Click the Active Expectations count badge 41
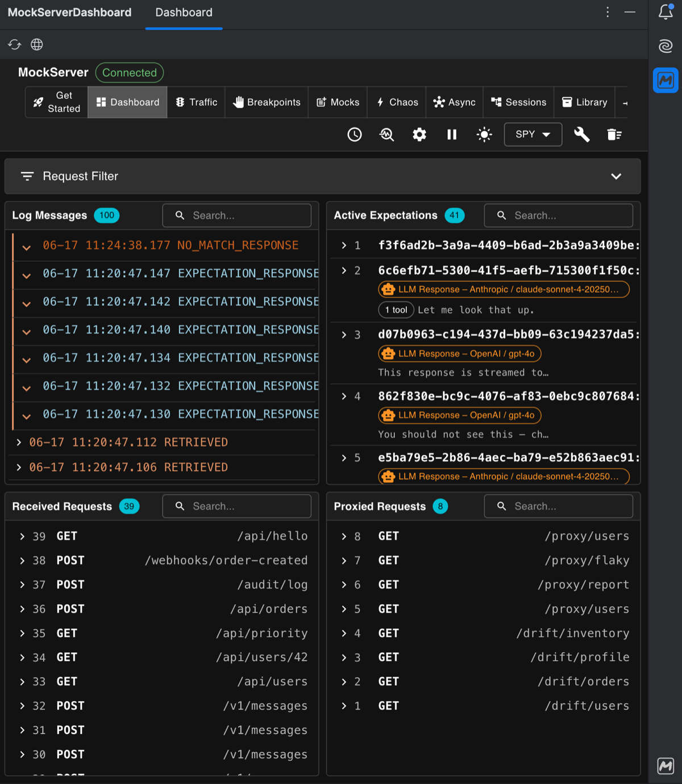Image resolution: width=682 pixels, height=784 pixels. click(x=455, y=215)
